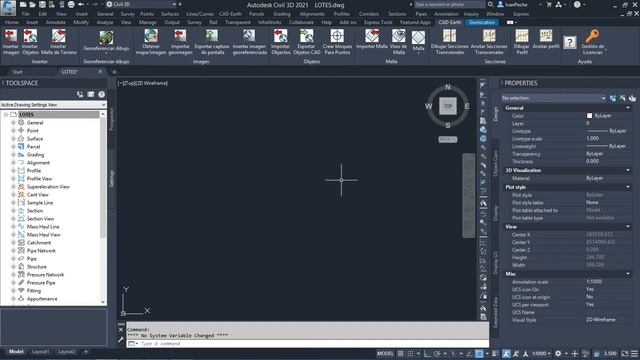Toggle drawing grid display in status bar
640x360 pixels.
[x=401, y=353]
